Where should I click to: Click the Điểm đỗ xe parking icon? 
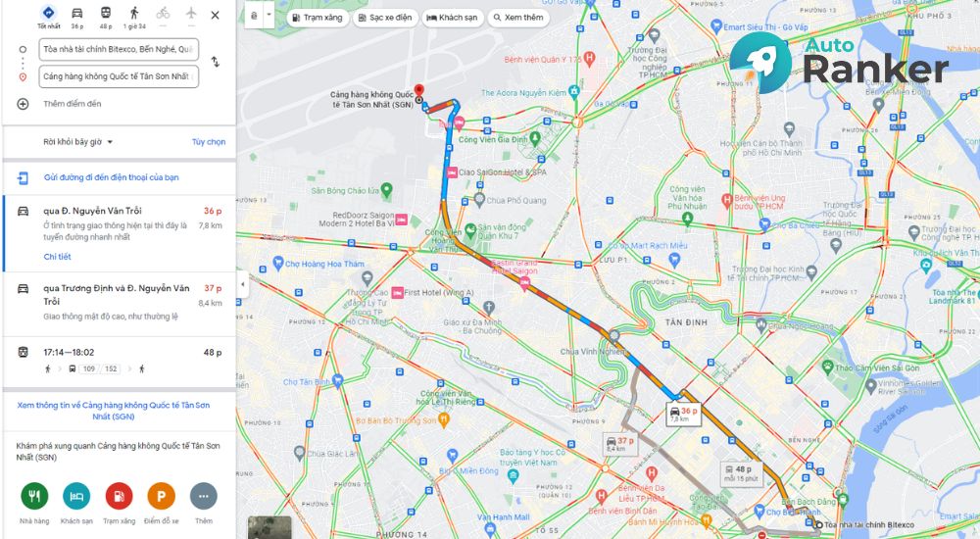(162, 497)
